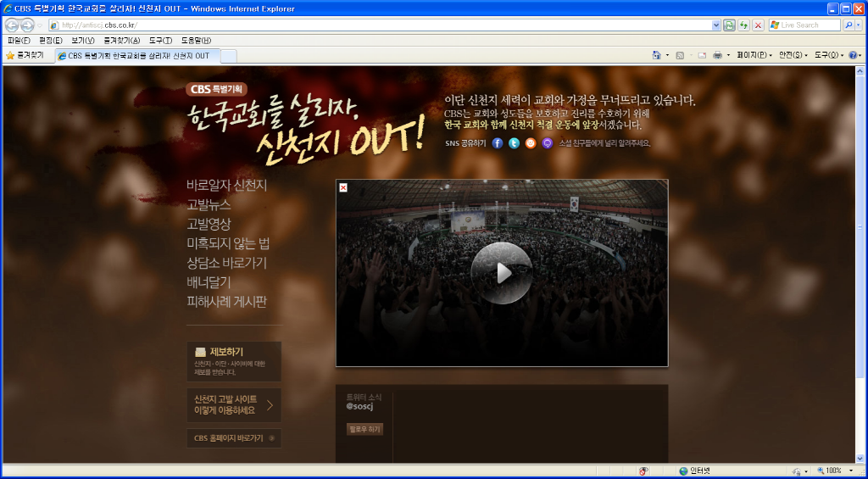Share the page via Facebook icon
868x479 pixels.
(498, 143)
